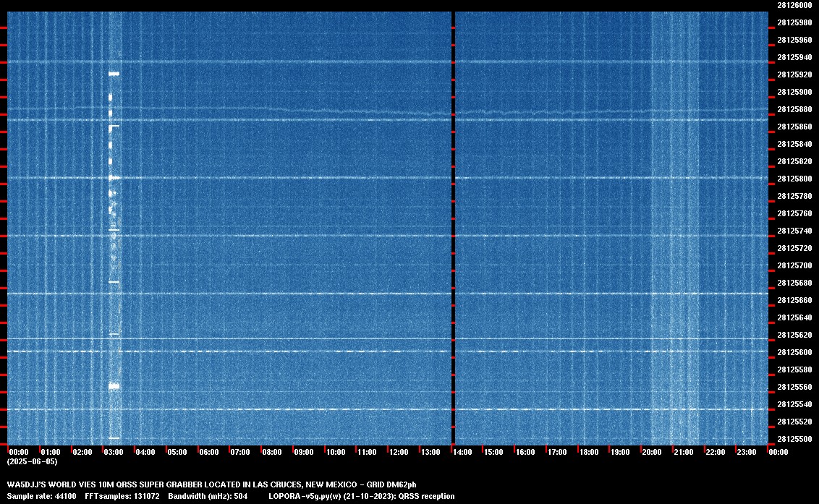This screenshot has height=504, width=819.
Task: Click the 22:00 time axis label
Action: click(715, 452)
